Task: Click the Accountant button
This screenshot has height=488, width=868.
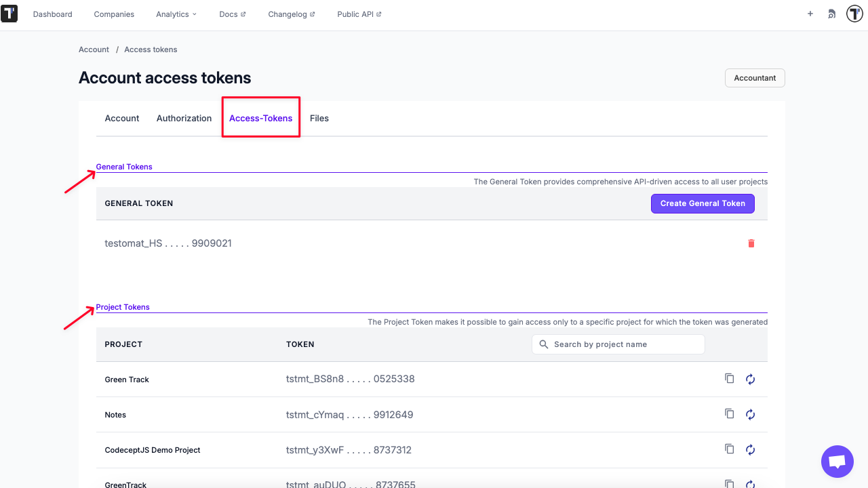Action: pos(755,78)
